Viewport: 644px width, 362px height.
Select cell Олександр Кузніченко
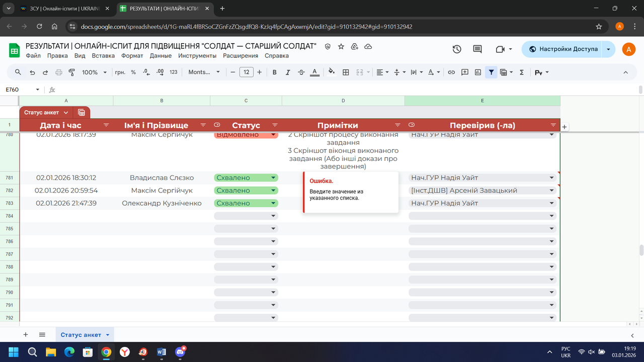coord(162,203)
